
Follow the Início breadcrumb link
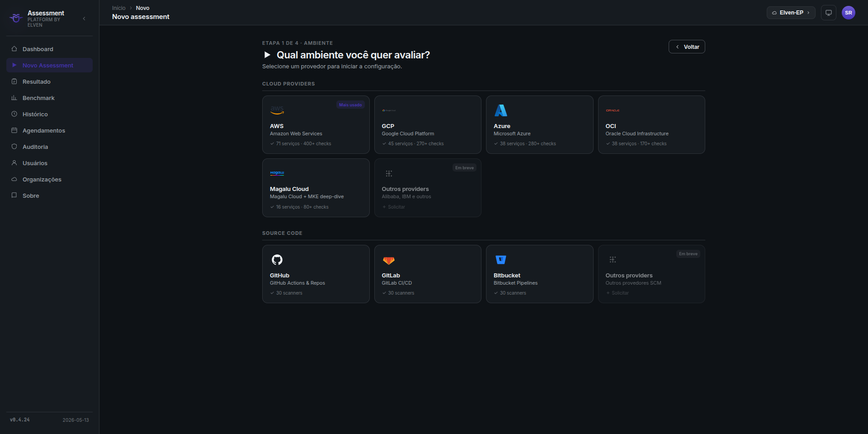(x=119, y=8)
